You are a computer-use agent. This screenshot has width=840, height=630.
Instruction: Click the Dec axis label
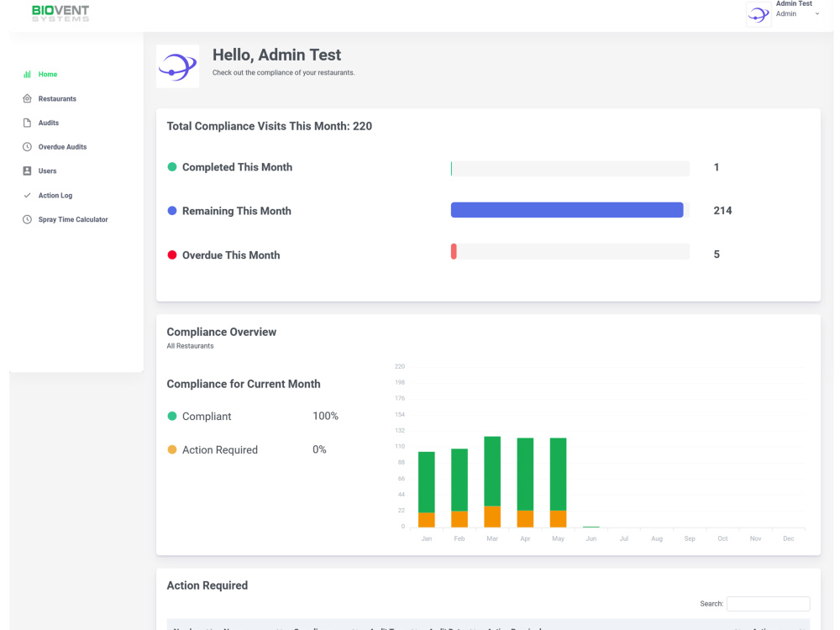pos(789,539)
